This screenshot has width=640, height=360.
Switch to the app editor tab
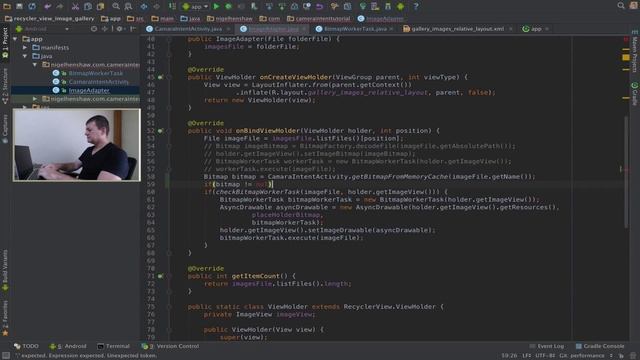click(x=536, y=29)
